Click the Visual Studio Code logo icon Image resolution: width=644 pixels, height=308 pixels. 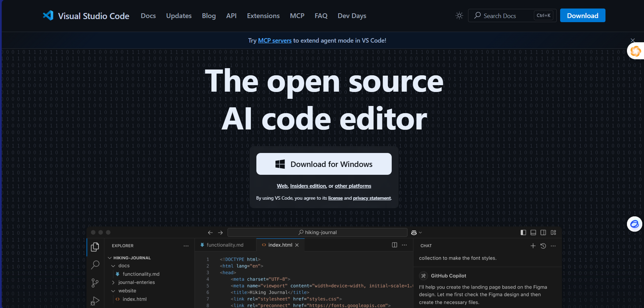coord(48,15)
